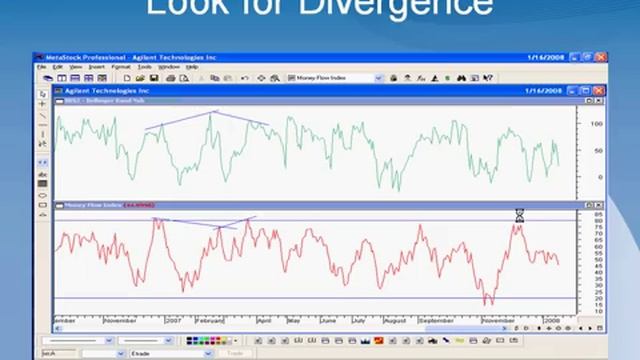This screenshot has height=360, width=640.
Task: Click the symbol input field at bottom left
Action: 58,353
